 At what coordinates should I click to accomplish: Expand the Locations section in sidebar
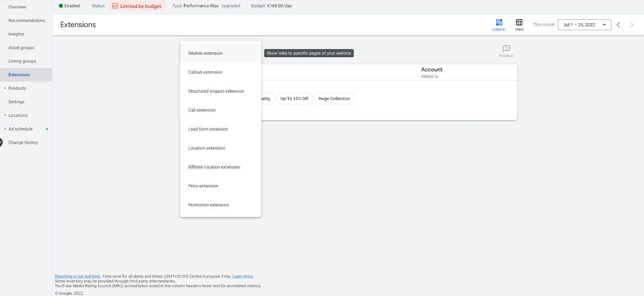(5, 115)
